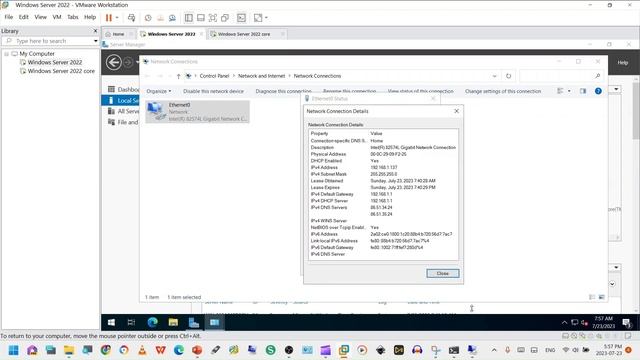Open the power options dropdown beside pause
Viewport: 640px width, 360px height.
tap(117, 18)
